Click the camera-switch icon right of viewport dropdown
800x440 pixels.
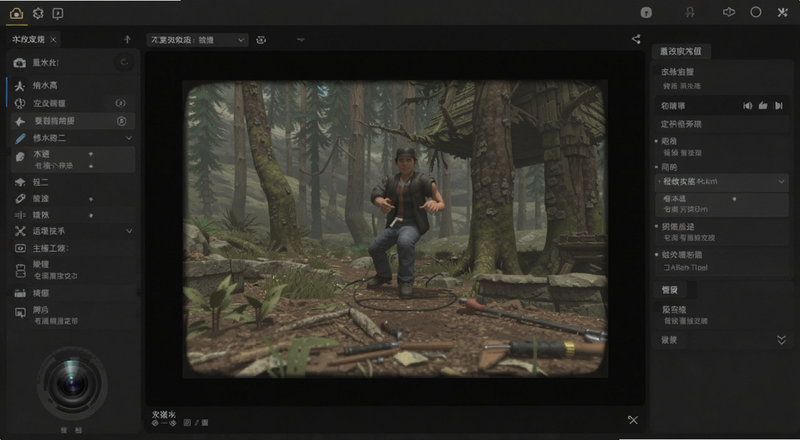[x=261, y=40]
